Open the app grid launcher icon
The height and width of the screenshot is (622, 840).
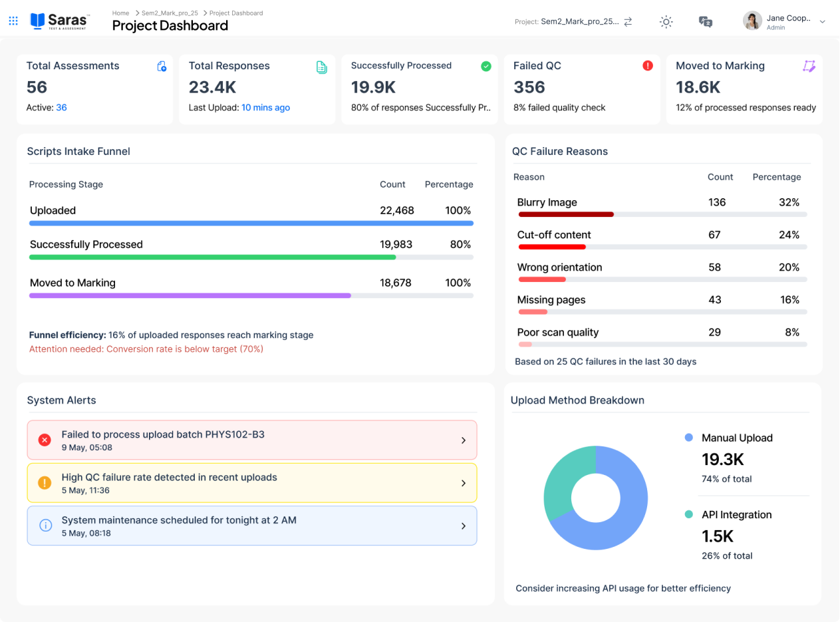tap(13, 21)
